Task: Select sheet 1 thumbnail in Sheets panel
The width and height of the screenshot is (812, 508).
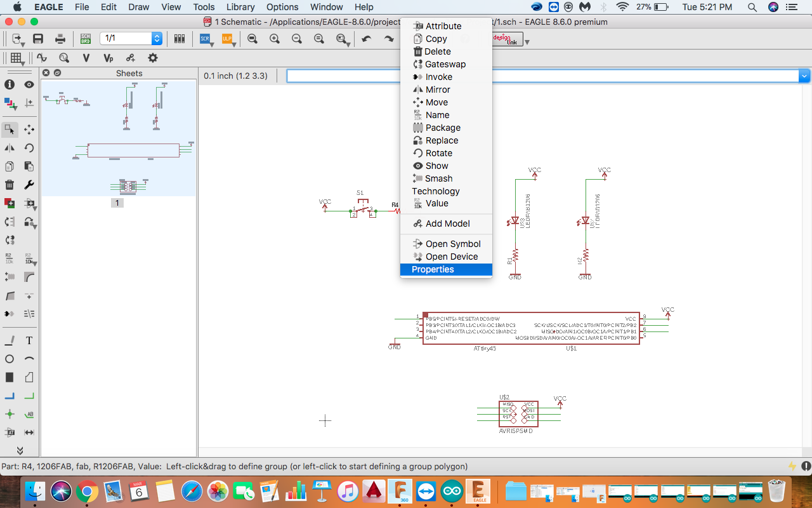Action: (119, 138)
